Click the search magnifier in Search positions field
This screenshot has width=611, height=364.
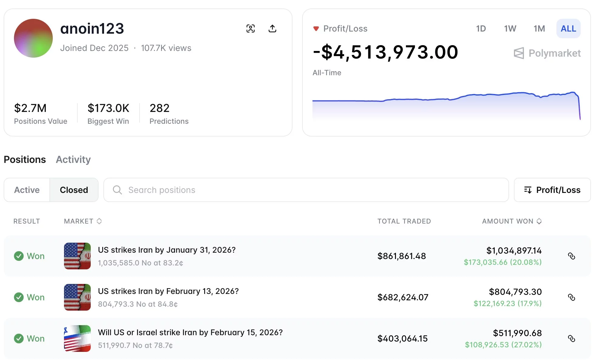coord(117,190)
